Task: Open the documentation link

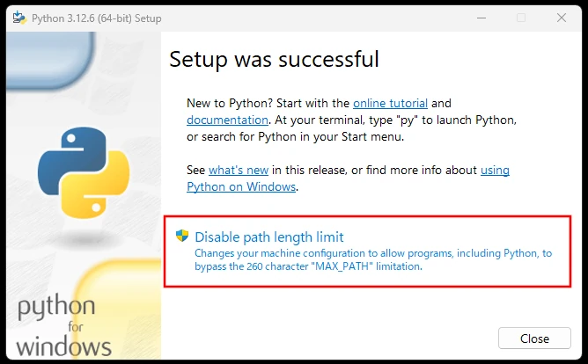Action: (x=227, y=120)
